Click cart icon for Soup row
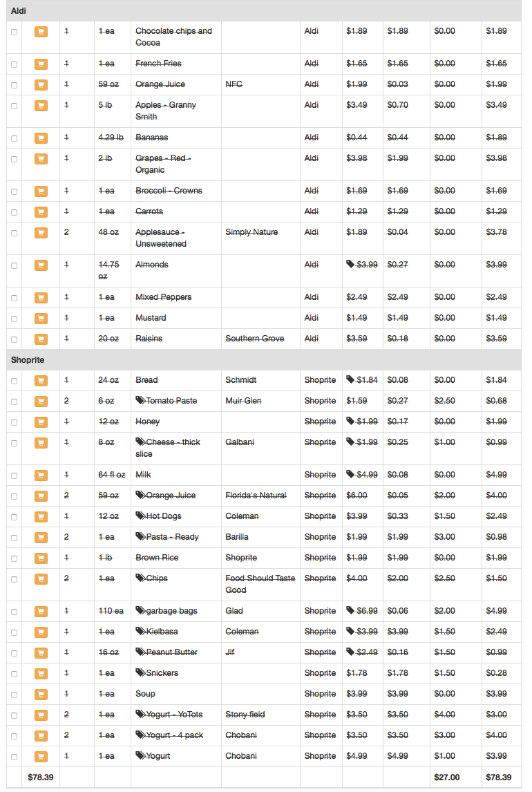Image resolution: width=532 pixels, height=792 pixels. point(41,695)
